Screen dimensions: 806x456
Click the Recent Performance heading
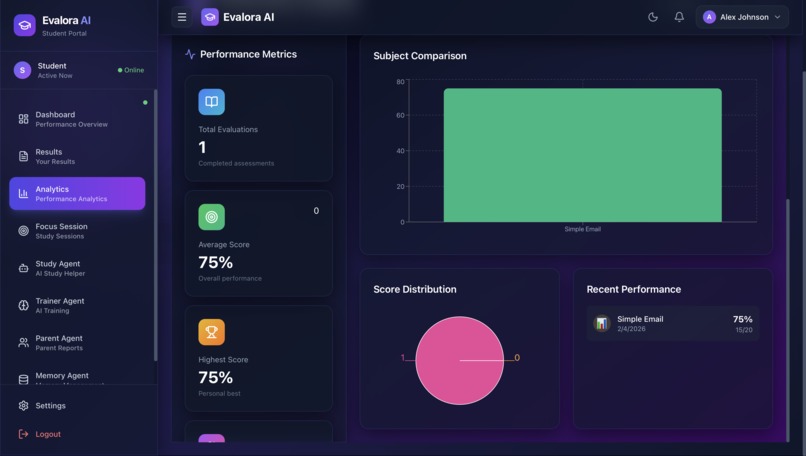[633, 289]
